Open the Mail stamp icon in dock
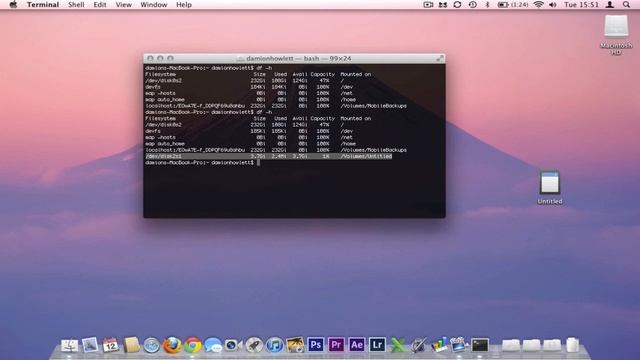This screenshot has height=360, width=640. coord(90,345)
